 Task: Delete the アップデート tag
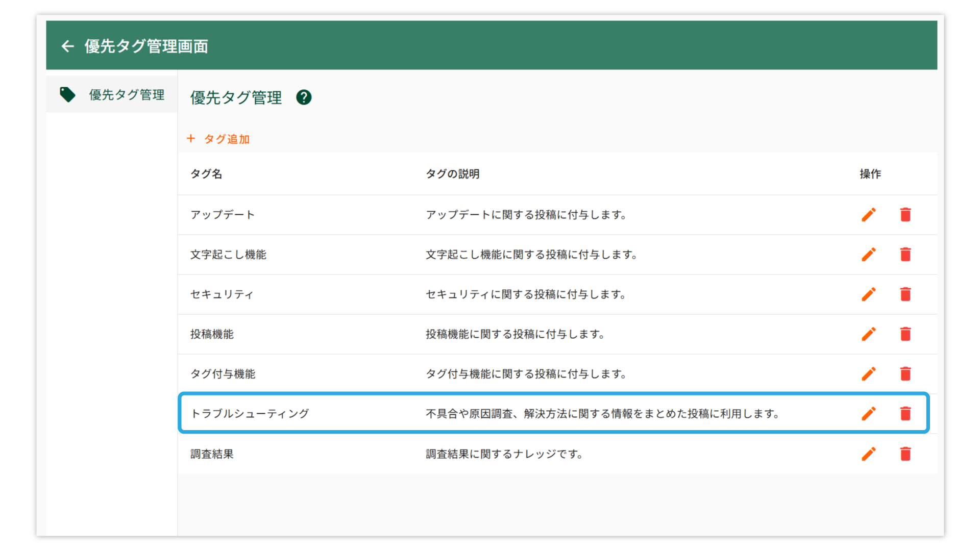[x=905, y=215]
